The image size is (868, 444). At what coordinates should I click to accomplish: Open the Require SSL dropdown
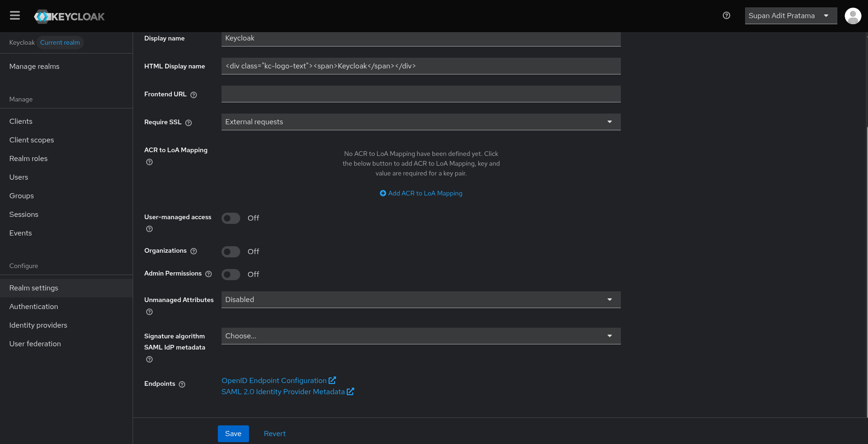421,122
